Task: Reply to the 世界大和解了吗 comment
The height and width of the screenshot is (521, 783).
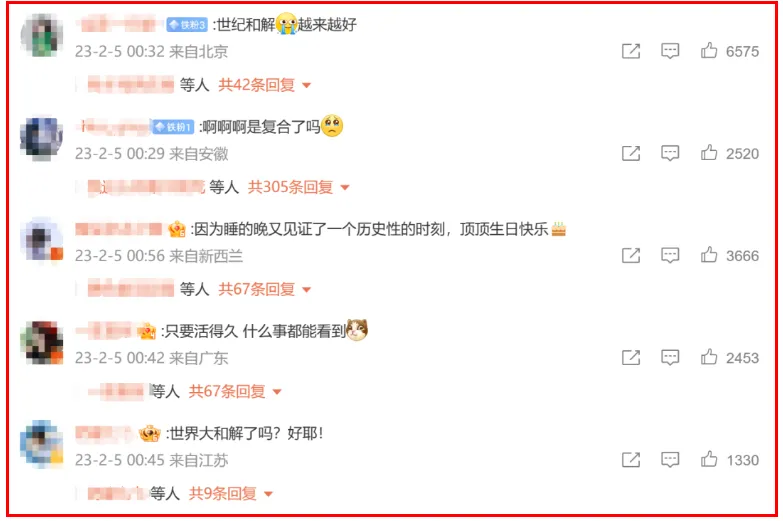Action: (670, 460)
